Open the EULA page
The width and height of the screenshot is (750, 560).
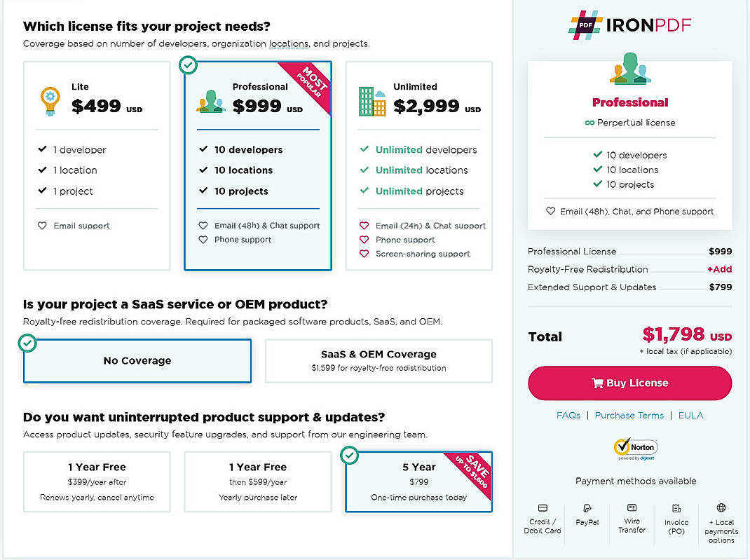point(690,415)
